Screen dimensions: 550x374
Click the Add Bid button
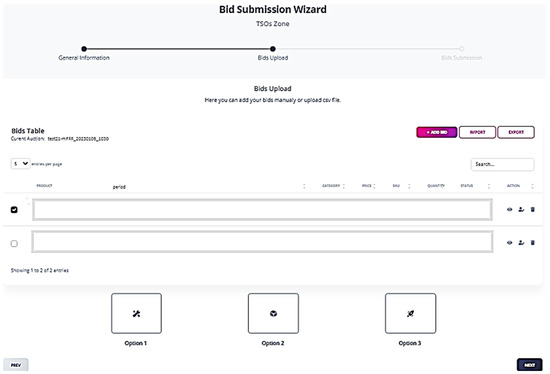pyautogui.click(x=437, y=132)
